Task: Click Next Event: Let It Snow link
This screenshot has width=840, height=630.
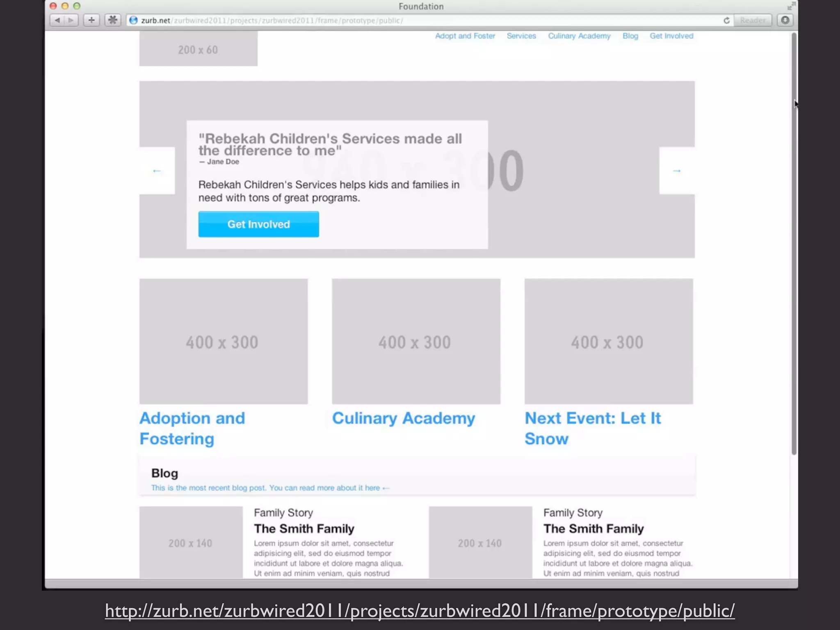Action: (x=593, y=428)
